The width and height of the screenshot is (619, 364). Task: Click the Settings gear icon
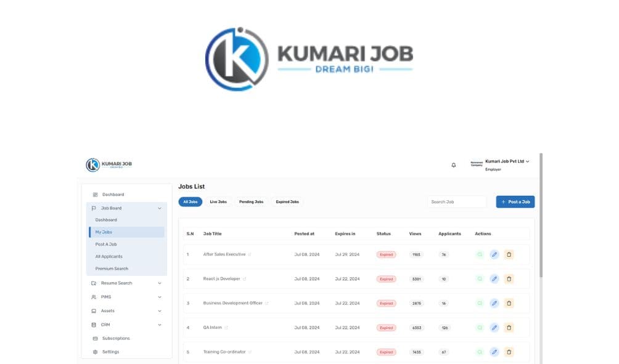pyautogui.click(x=95, y=352)
